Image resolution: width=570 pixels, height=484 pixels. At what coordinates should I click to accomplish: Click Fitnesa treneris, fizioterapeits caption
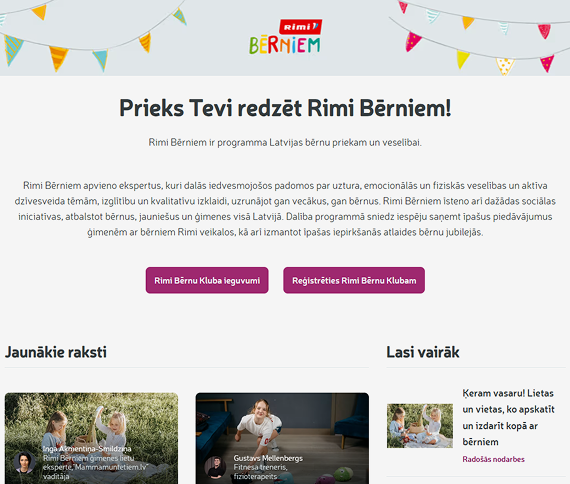click(x=260, y=472)
